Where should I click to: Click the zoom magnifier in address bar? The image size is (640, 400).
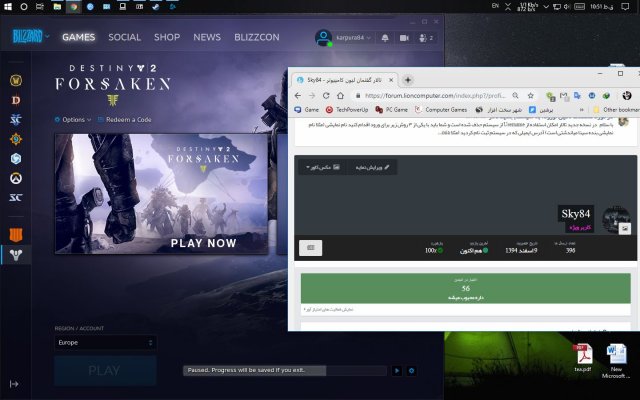coord(516,96)
